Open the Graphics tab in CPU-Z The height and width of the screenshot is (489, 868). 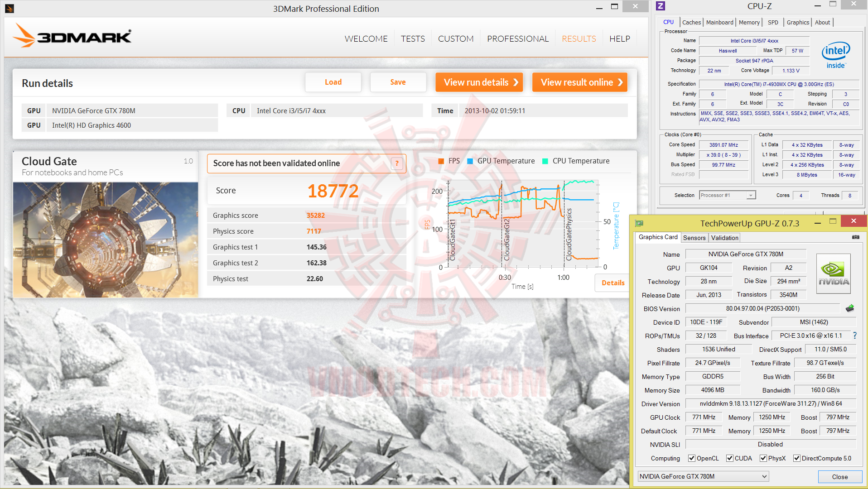pos(798,22)
